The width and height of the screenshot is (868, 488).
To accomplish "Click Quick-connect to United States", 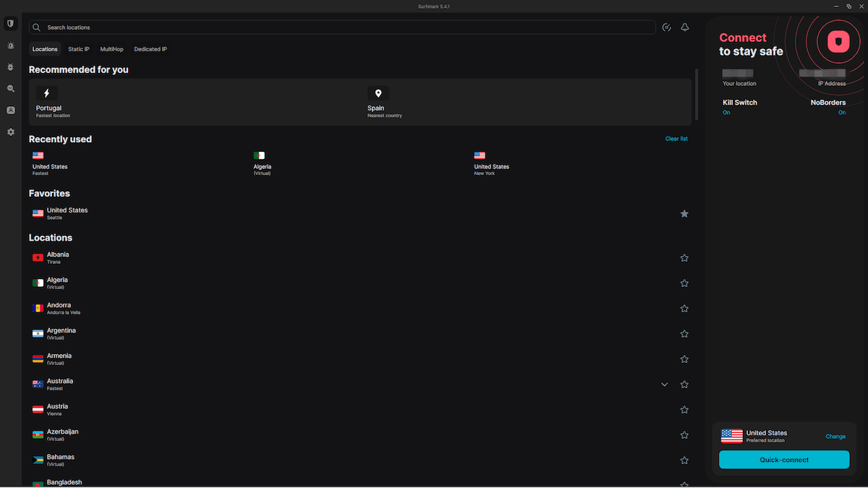I will coord(784,460).
